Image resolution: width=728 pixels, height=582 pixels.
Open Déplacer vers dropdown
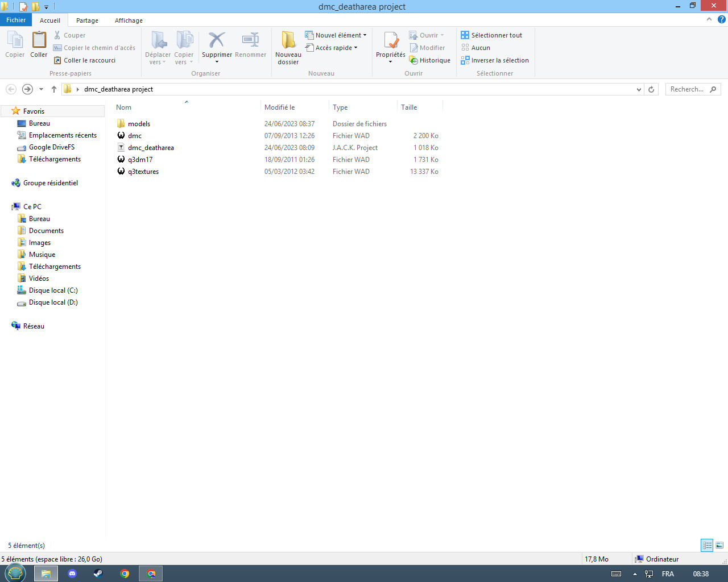[x=158, y=48]
